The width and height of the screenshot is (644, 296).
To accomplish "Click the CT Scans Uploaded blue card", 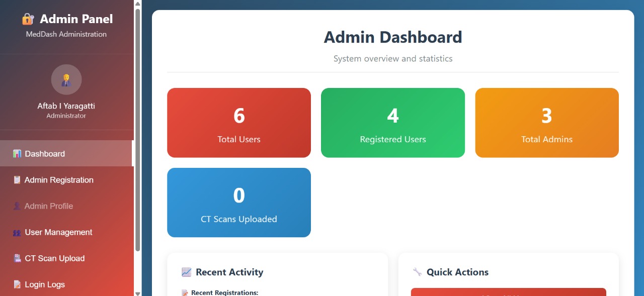I will tap(239, 203).
